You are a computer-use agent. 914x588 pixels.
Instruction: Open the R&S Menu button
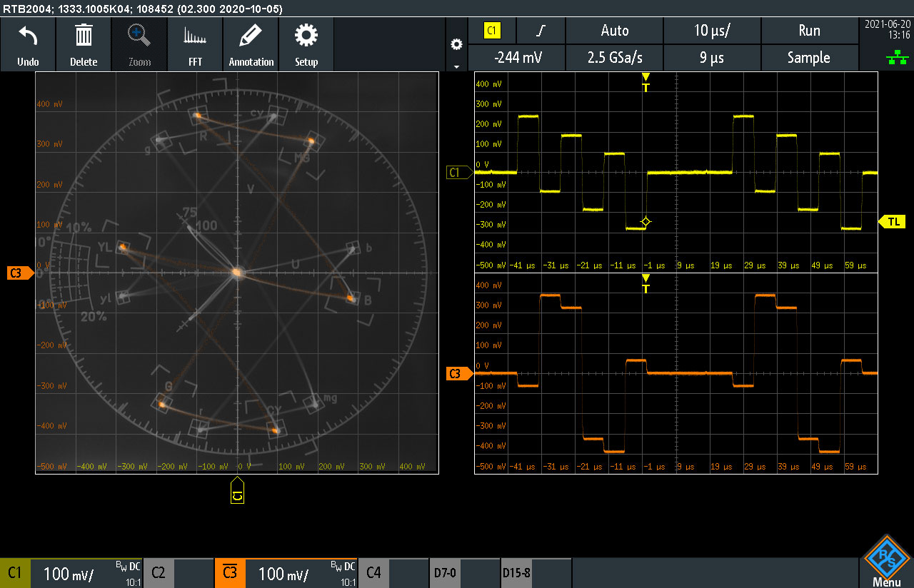click(886, 561)
